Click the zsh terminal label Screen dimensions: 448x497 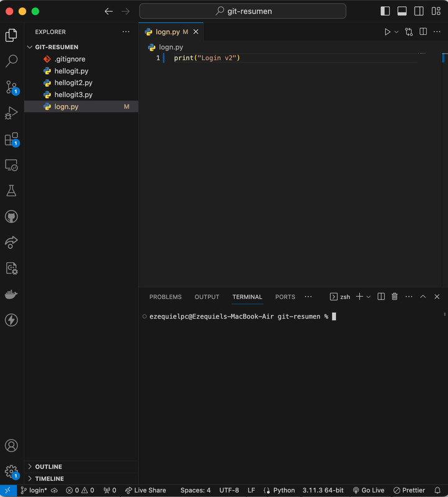coord(341,297)
